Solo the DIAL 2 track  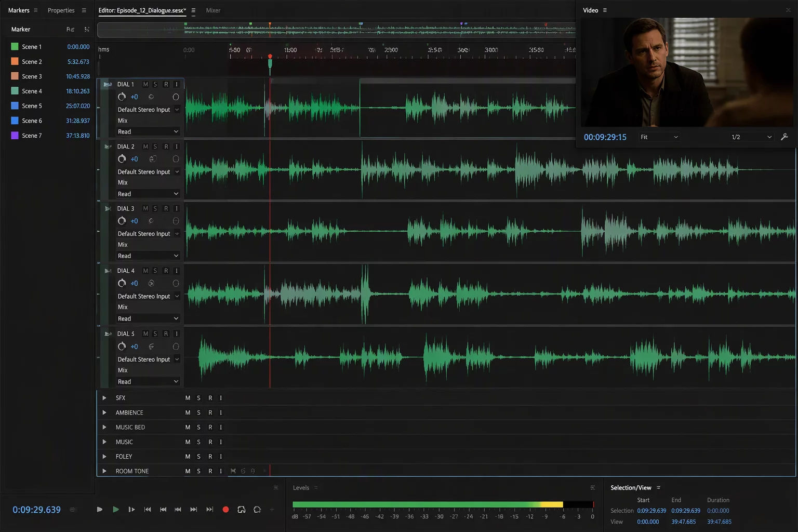pos(155,147)
